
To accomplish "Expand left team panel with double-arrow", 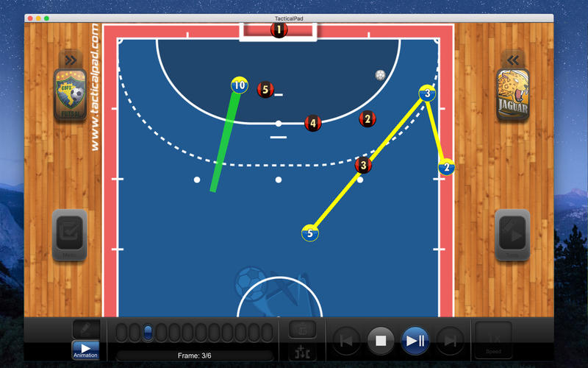I will click(x=71, y=60).
